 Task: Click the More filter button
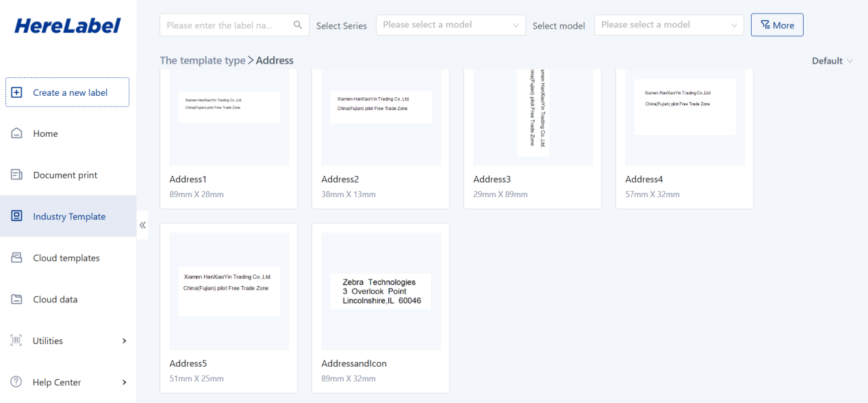pos(777,25)
